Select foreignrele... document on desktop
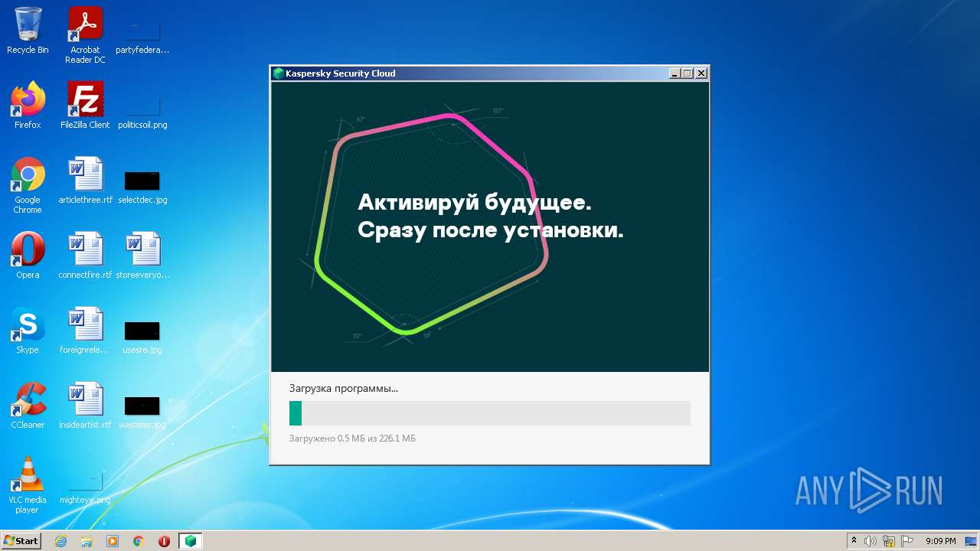 pos(85,331)
